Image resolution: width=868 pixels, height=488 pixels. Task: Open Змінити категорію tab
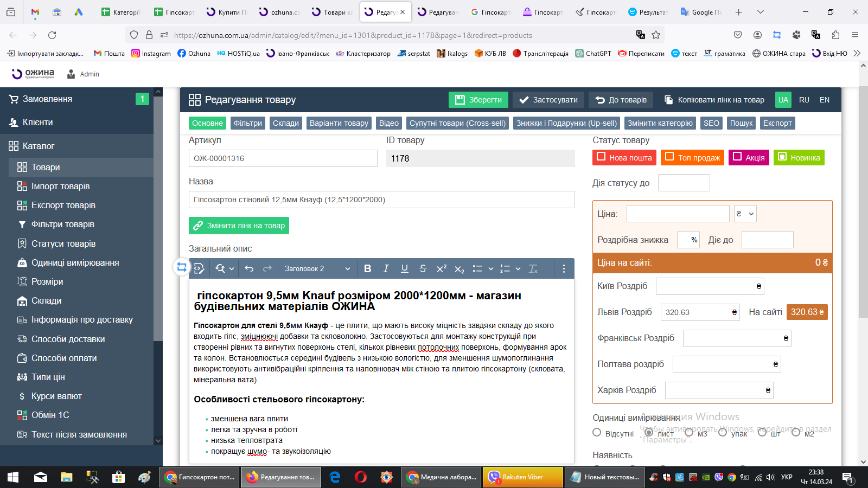(660, 123)
